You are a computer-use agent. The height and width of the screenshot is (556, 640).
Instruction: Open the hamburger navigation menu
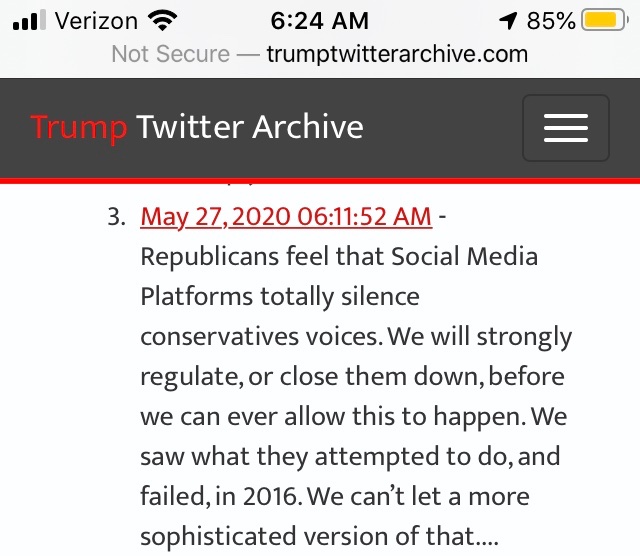(x=565, y=128)
